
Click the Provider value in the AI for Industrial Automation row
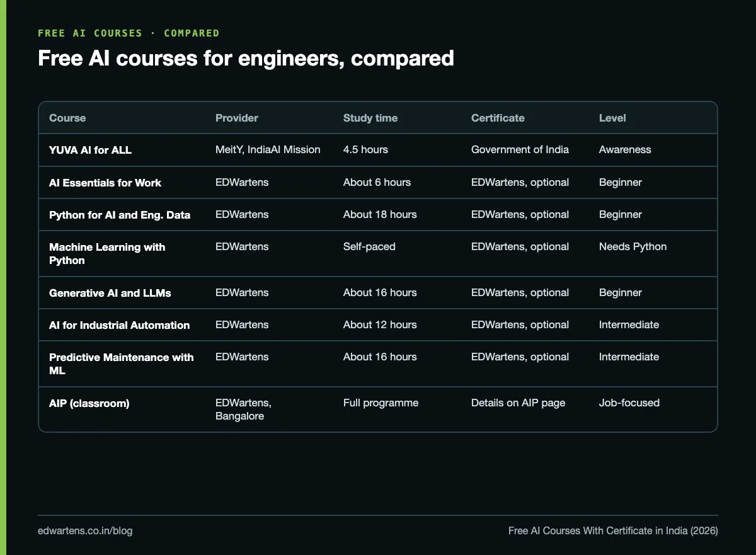pos(242,324)
